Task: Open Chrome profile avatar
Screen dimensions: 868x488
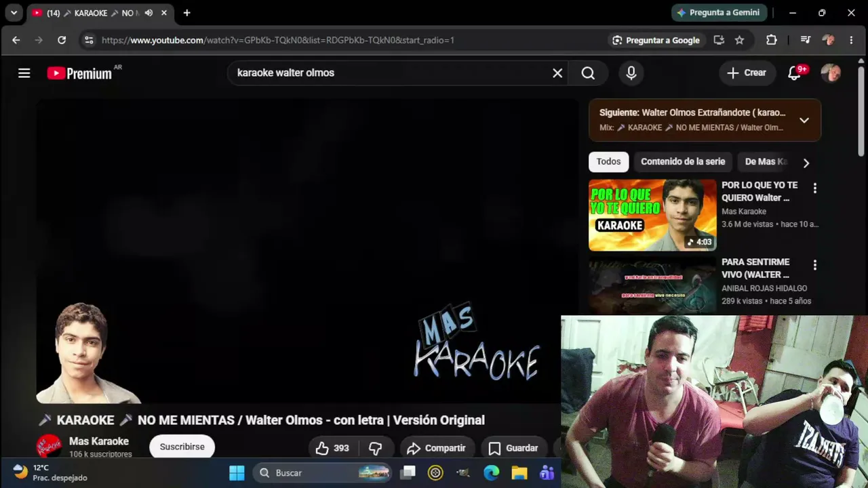Action: [x=828, y=40]
